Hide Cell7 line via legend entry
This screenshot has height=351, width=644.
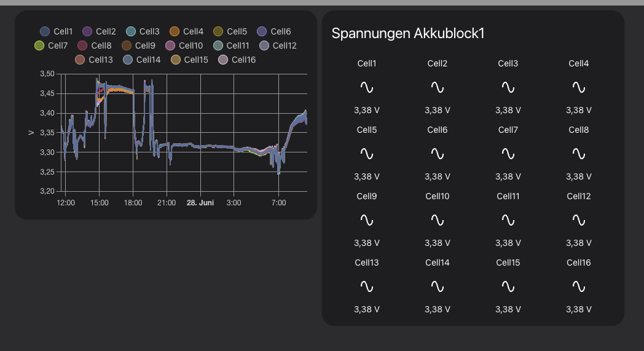click(52, 45)
